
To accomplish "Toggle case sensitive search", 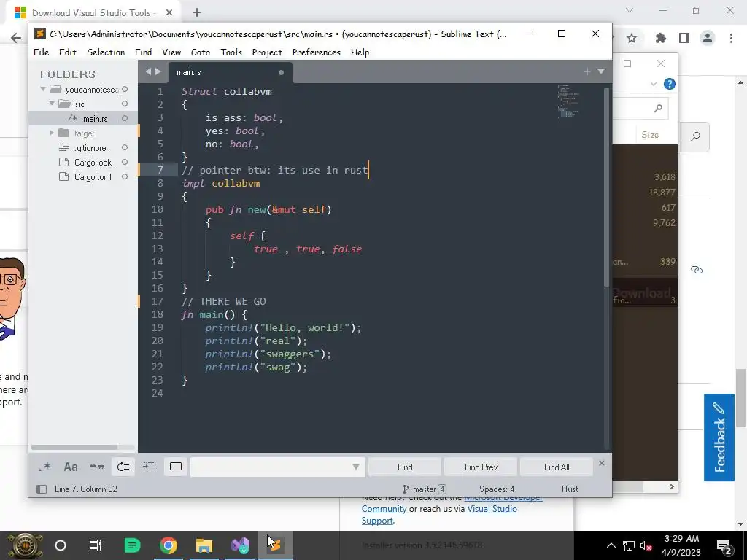I will [x=71, y=467].
